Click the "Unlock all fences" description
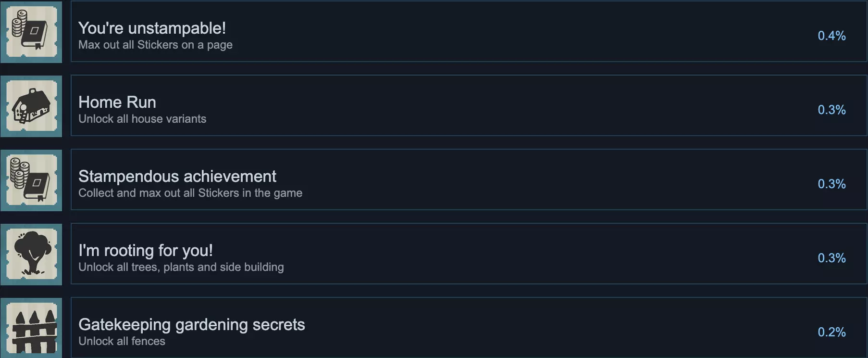868x358 pixels. pos(122,341)
